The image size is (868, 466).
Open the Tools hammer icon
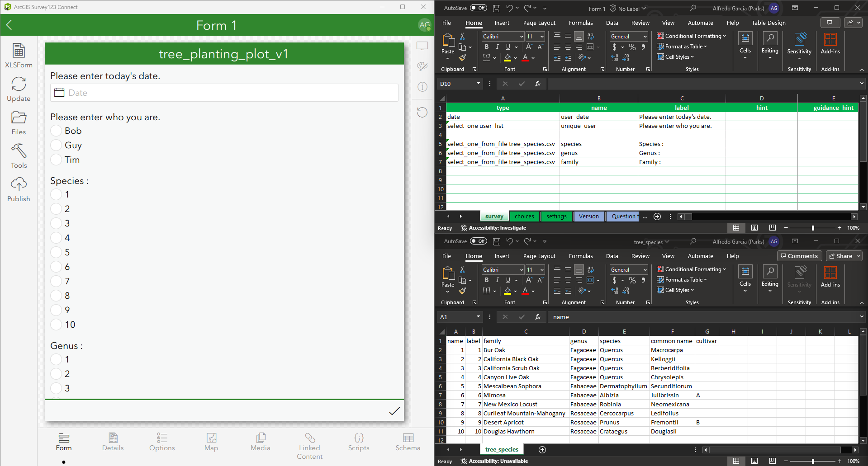pos(19,151)
